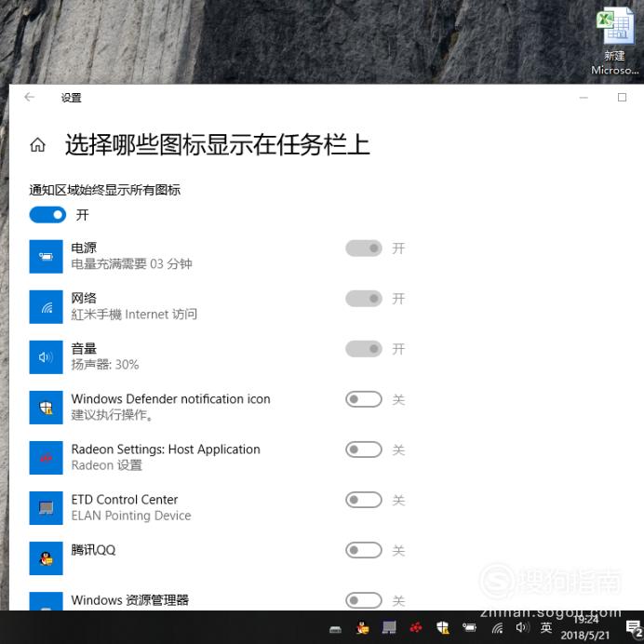Enable the 腾讯QQ switch
The width and height of the screenshot is (644, 644).
(x=364, y=550)
